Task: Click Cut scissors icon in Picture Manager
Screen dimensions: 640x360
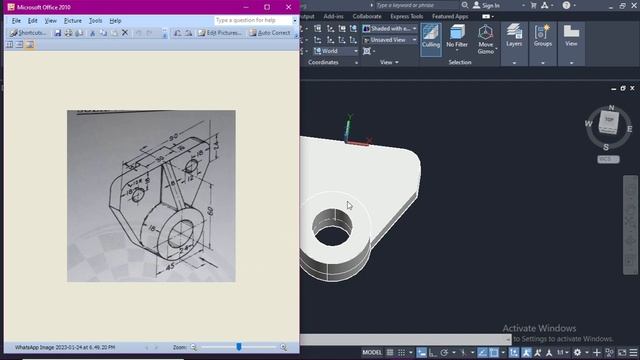Action: [93, 33]
